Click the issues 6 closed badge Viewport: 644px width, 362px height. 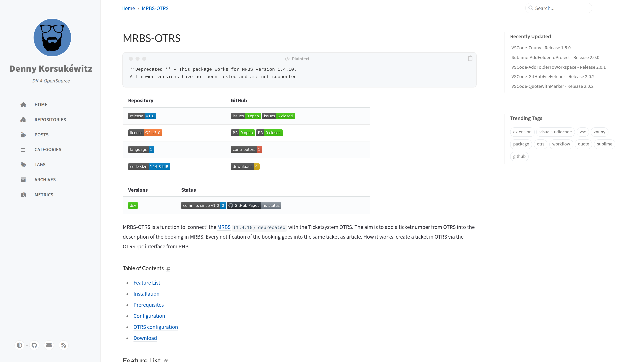coord(278,116)
